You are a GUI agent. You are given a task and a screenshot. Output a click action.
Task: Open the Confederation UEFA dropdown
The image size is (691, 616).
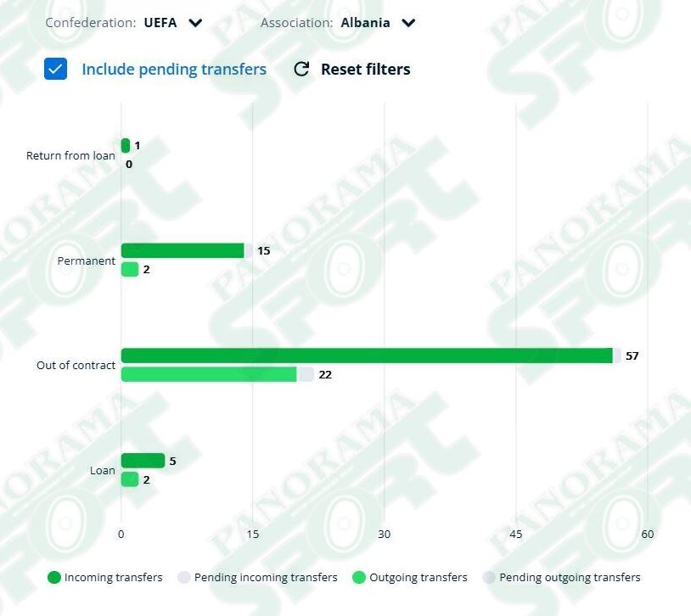click(195, 23)
